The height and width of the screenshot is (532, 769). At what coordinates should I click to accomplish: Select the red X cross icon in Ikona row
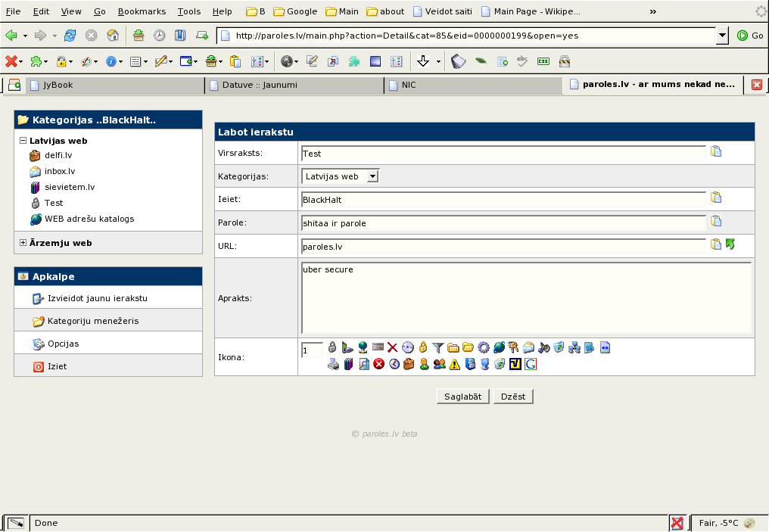click(392, 347)
